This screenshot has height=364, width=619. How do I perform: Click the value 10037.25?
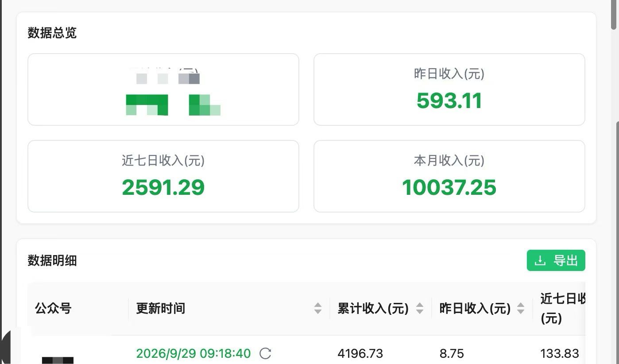point(449,188)
